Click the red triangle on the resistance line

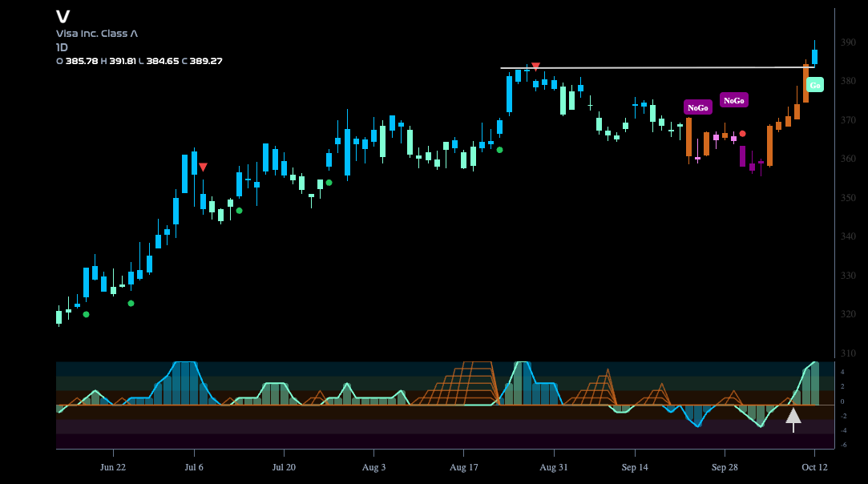(535, 67)
